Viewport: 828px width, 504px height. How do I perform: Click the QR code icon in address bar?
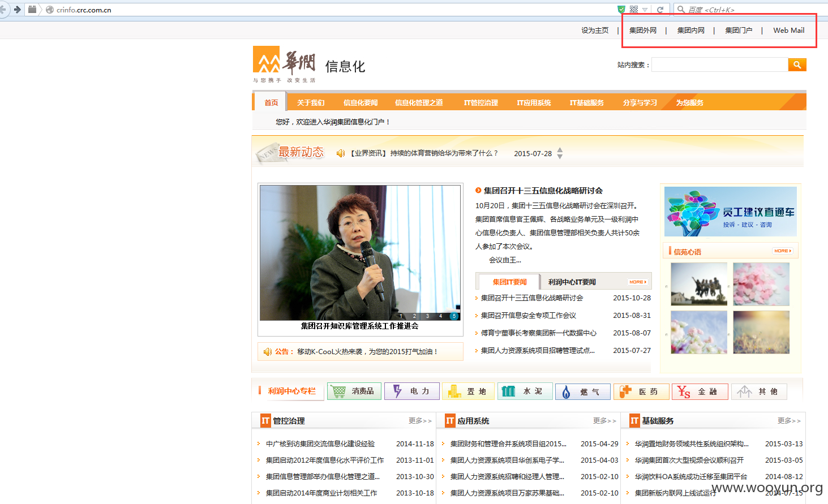(634, 10)
